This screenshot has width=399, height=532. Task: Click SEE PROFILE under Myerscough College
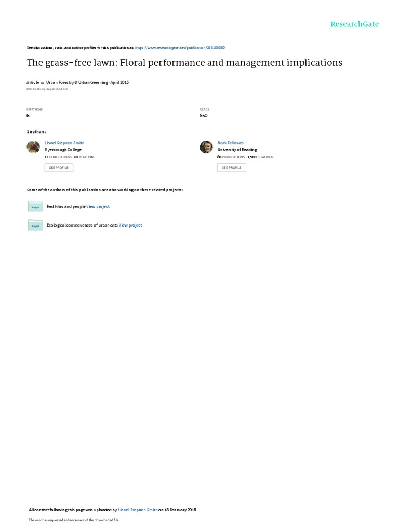59,168
